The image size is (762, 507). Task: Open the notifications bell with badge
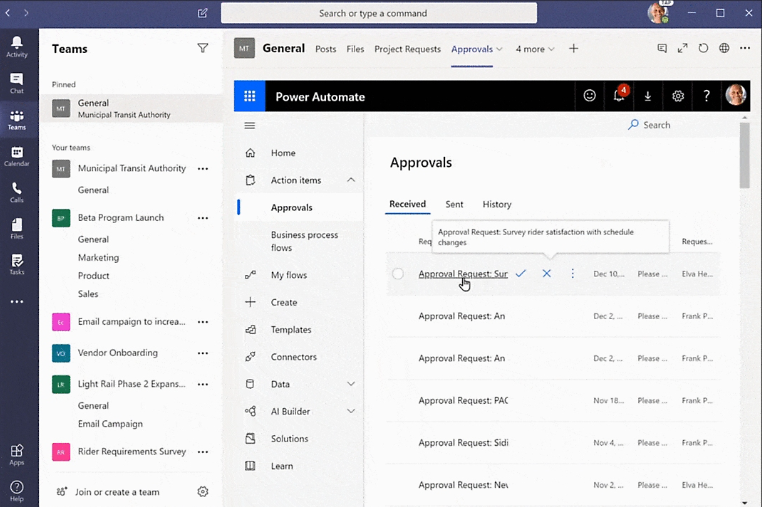coord(619,96)
